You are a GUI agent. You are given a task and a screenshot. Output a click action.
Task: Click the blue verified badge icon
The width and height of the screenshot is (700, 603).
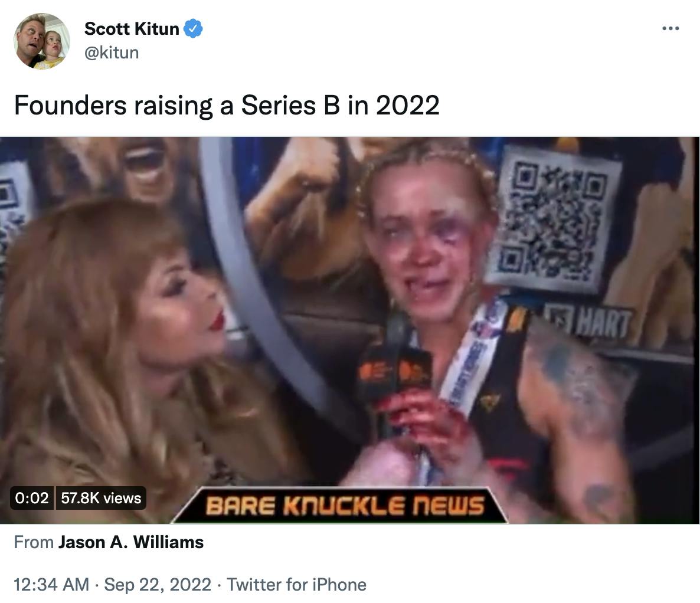click(x=194, y=28)
